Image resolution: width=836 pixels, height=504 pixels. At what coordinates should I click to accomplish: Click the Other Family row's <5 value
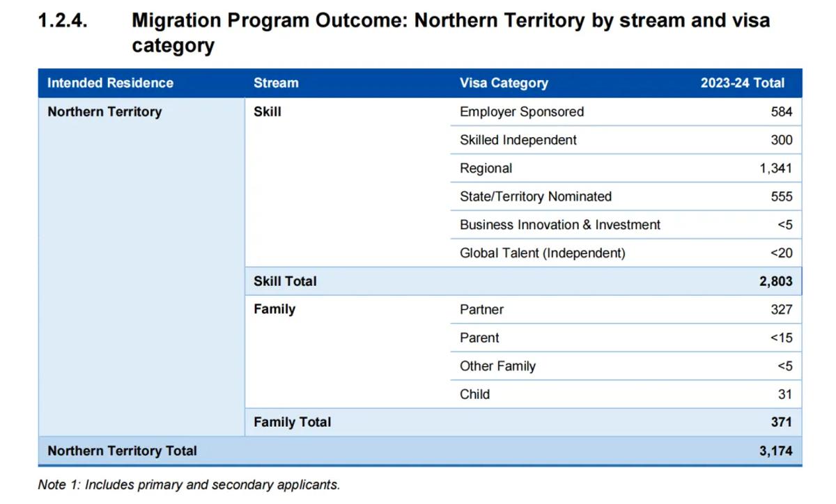click(x=785, y=366)
